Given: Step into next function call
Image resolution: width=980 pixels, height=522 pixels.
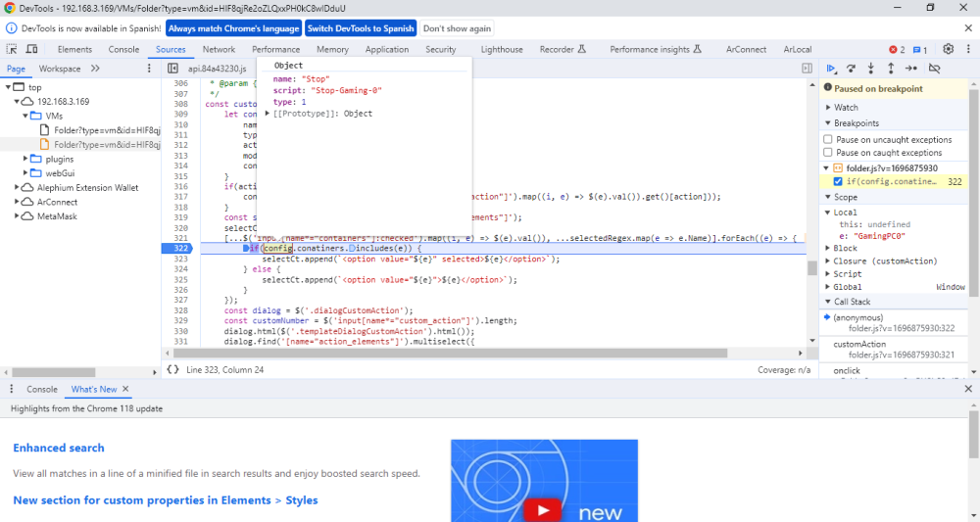Looking at the screenshot, I should [870, 69].
